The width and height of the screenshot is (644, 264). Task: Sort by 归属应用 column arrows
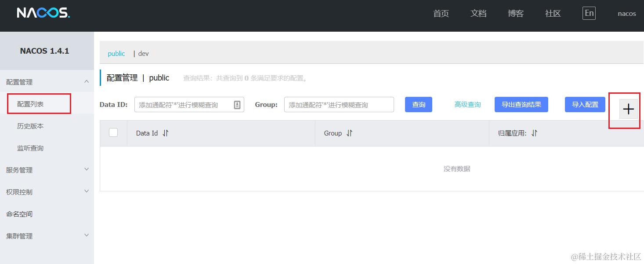[534, 133]
